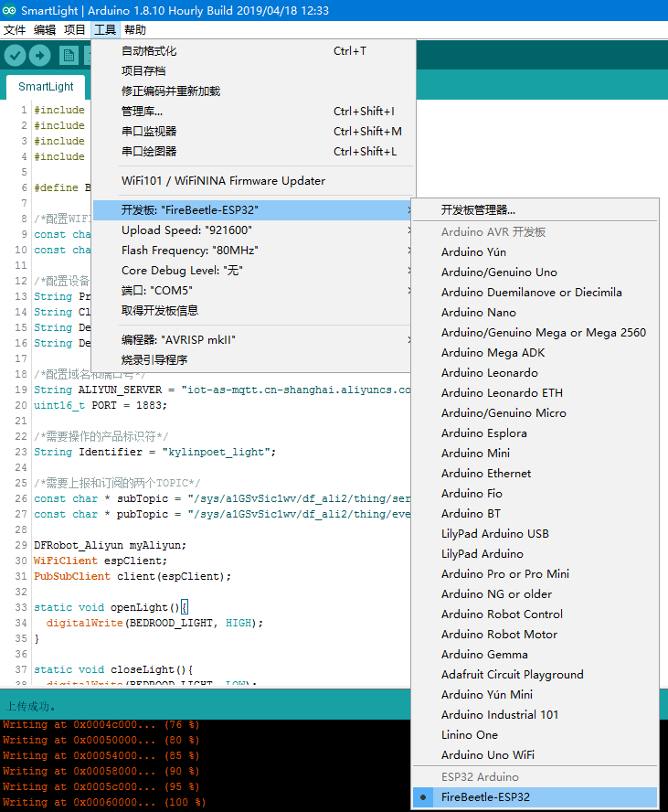Select Arduino Uno WiFi board
The width and height of the screenshot is (668, 812).
(x=535, y=755)
